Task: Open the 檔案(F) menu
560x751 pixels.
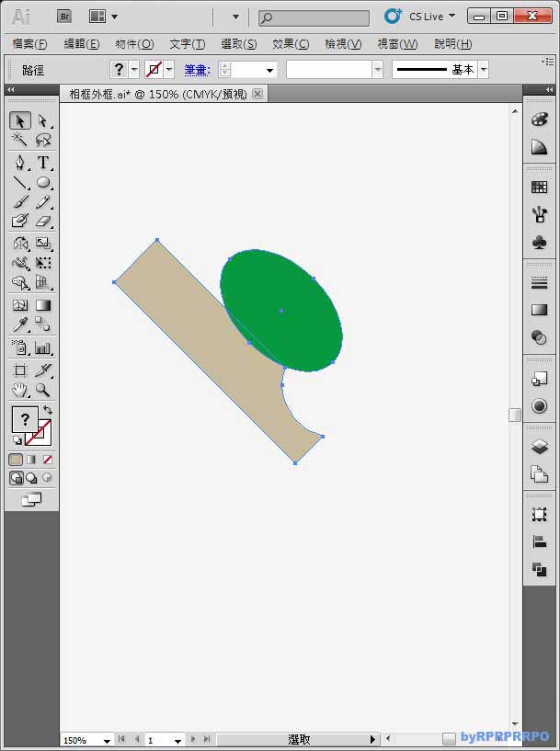Action: click(29, 44)
